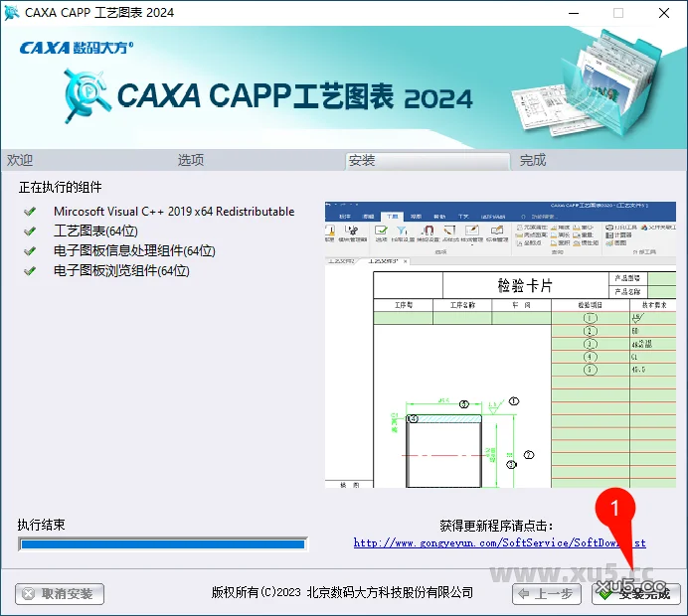Switch to the 欢迎 step tab
This screenshot has width=688, height=616.
click(20, 160)
